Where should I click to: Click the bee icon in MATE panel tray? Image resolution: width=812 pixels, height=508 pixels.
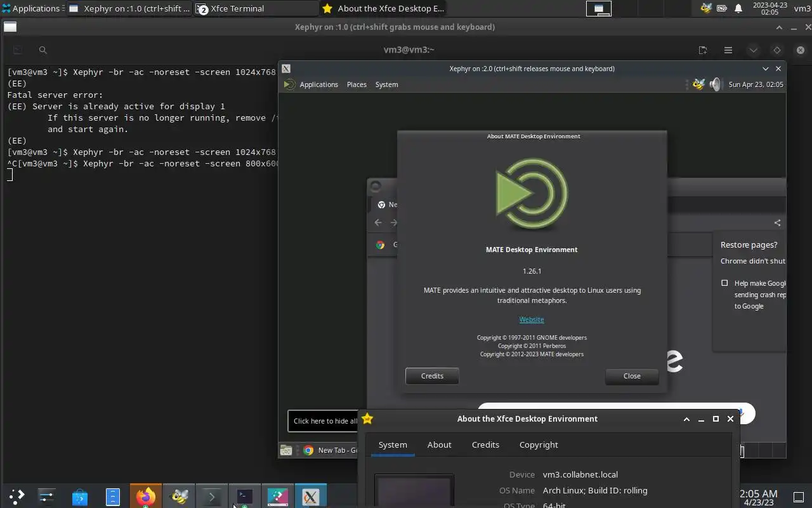click(x=698, y=84)
